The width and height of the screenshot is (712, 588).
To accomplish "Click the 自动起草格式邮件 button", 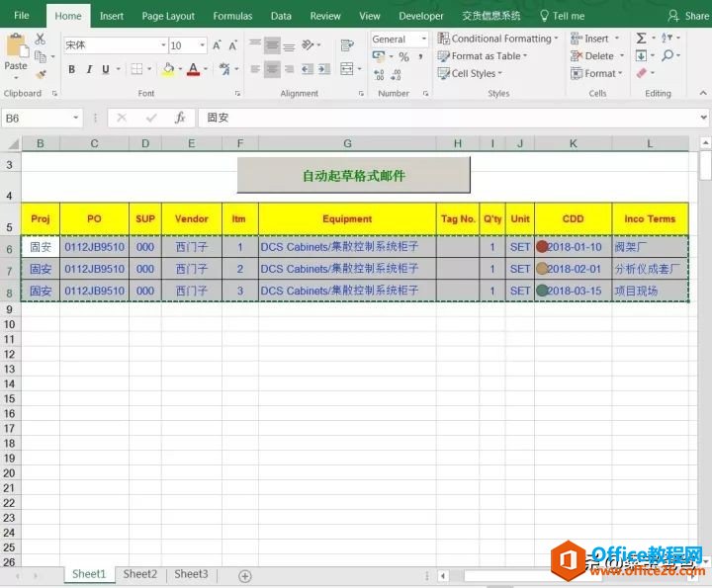I will [353, 175].
